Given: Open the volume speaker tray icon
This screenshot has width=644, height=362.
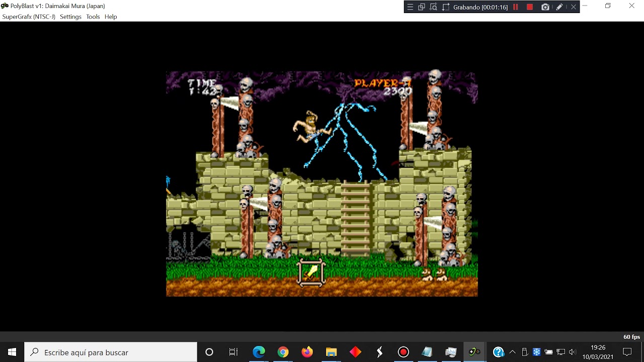Looking at the screenshot, I should click(x=573, y=352).
